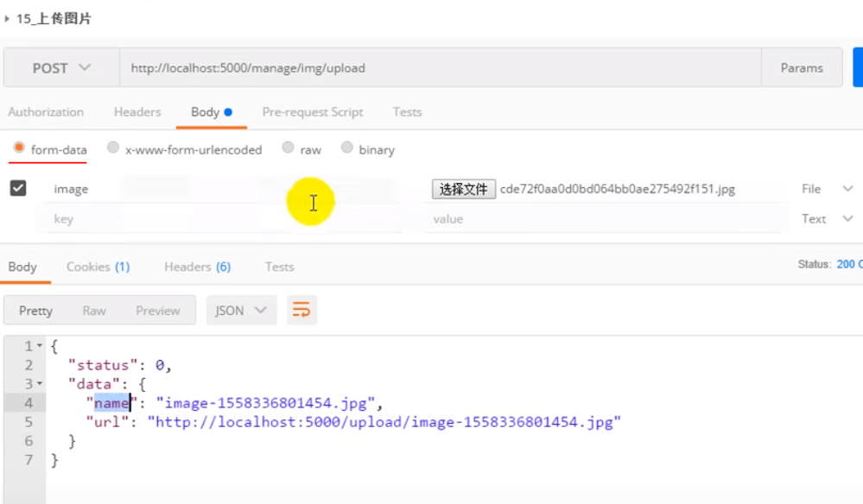Switch to the Authorization tab
Screen dimensions: 863x504
tap(46, 112)
